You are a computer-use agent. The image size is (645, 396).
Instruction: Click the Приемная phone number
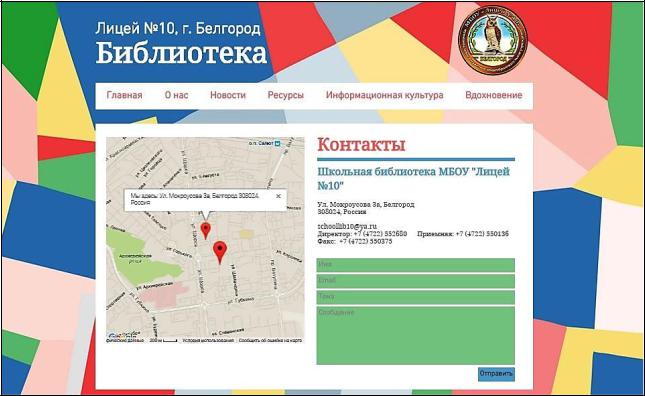tap(463, 234)
